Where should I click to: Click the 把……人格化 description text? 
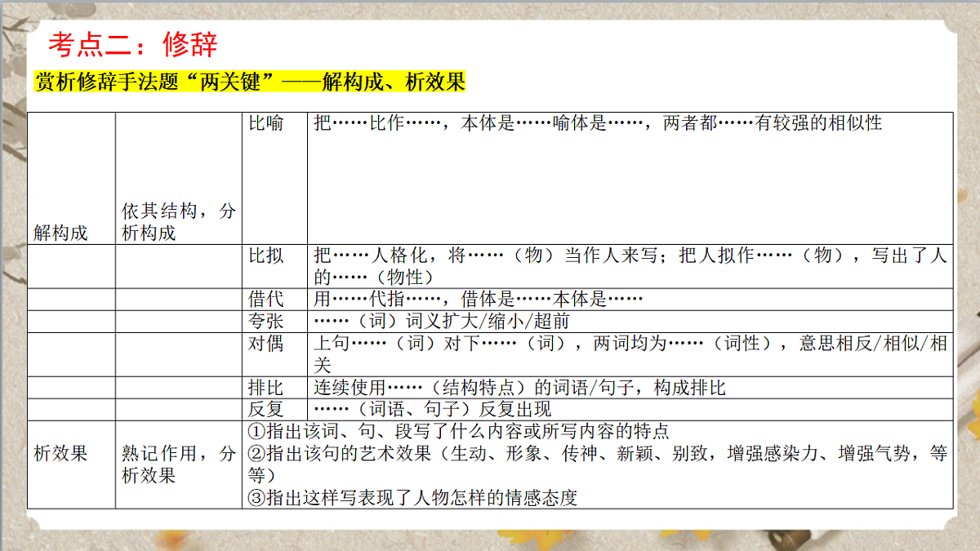[x=630, y=266]
